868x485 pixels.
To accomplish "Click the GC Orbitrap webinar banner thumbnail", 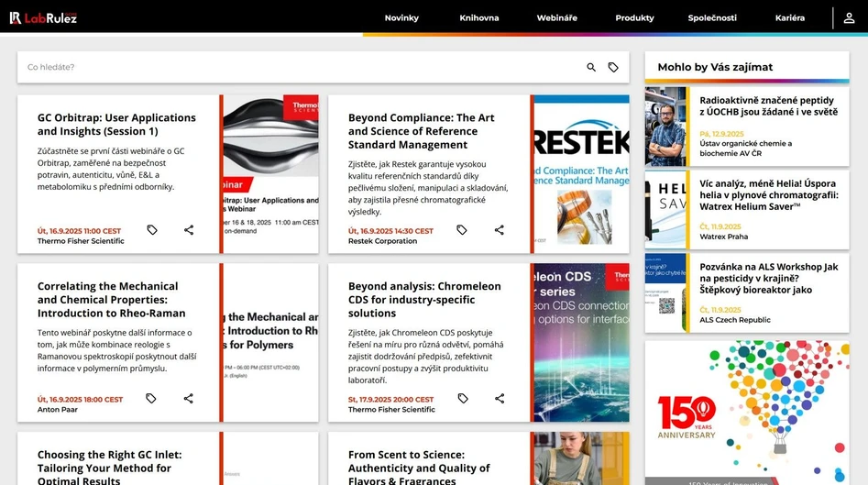I will point(270,174).
